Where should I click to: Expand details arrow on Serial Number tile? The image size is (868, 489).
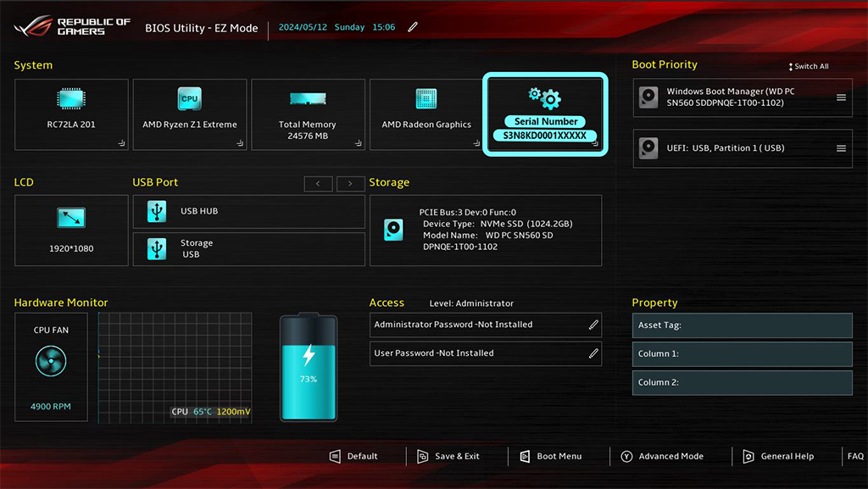595,143
